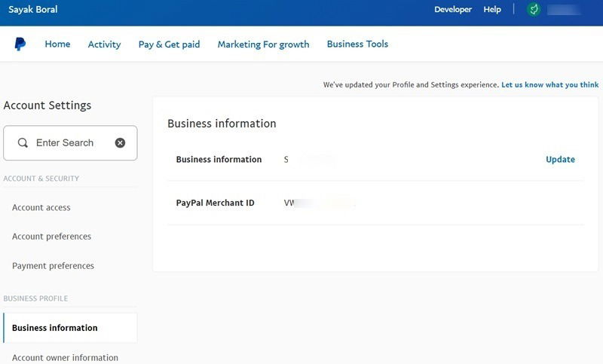This screenshot has height=364, width=603.
Task: Select Account access in sidebar
Action: (41, 207)
